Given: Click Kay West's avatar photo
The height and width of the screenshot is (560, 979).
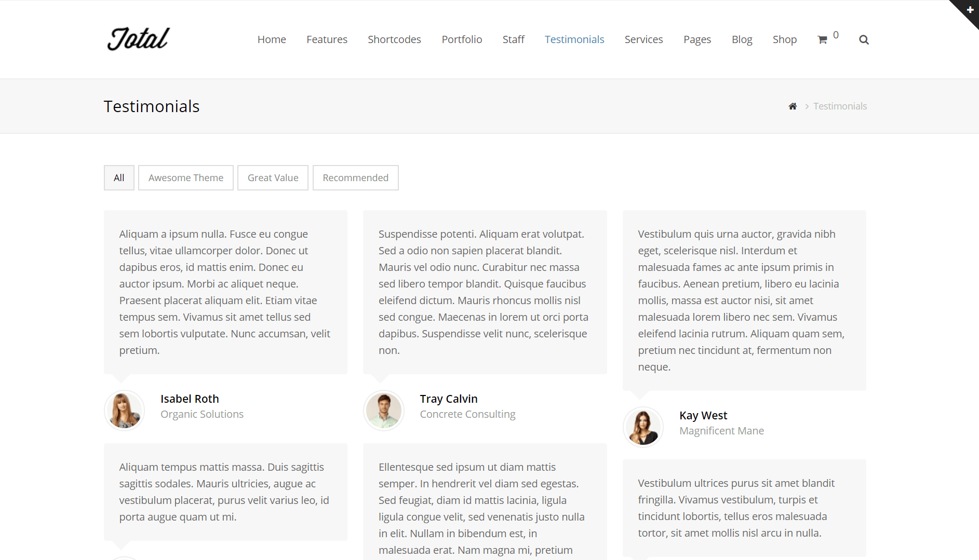Looking at the screenshot, I should coord(643,427).
